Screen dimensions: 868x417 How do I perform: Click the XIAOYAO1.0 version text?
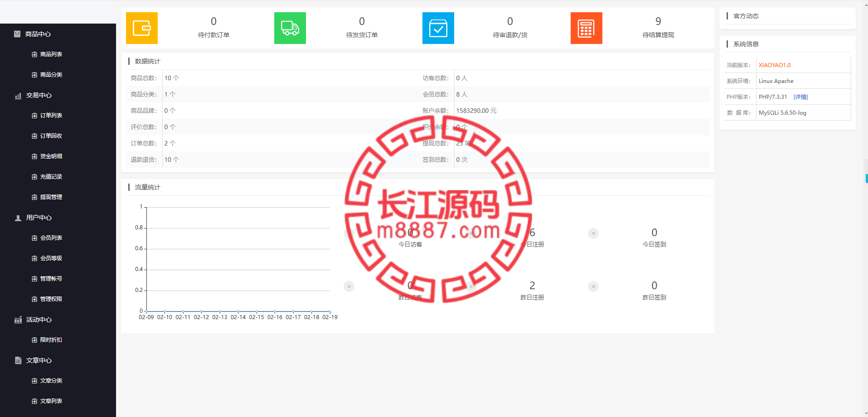tap(775, 65)
